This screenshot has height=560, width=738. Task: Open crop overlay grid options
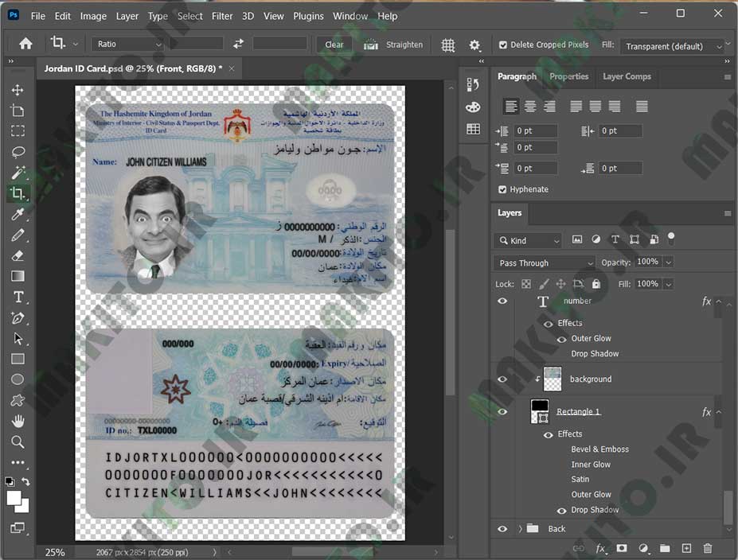pos(448,45)
